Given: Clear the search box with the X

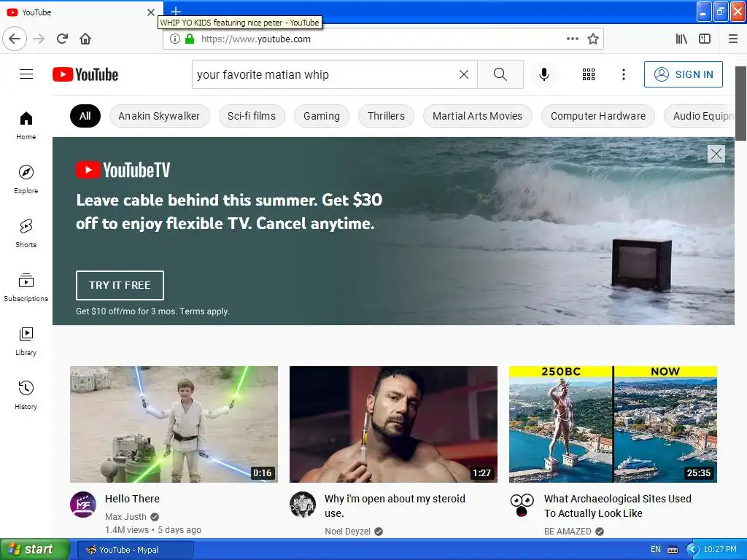Looking at the screenshot, I should [x=463, y=74].
